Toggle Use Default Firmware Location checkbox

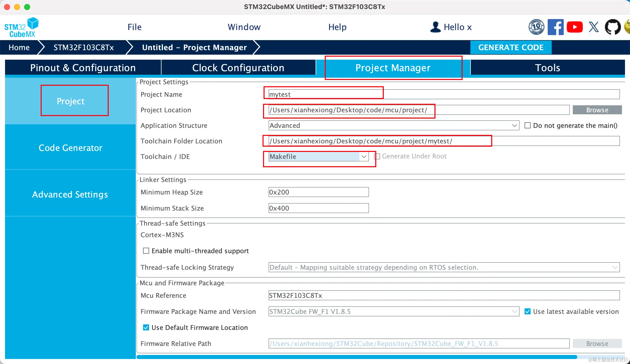pos(146,327)
